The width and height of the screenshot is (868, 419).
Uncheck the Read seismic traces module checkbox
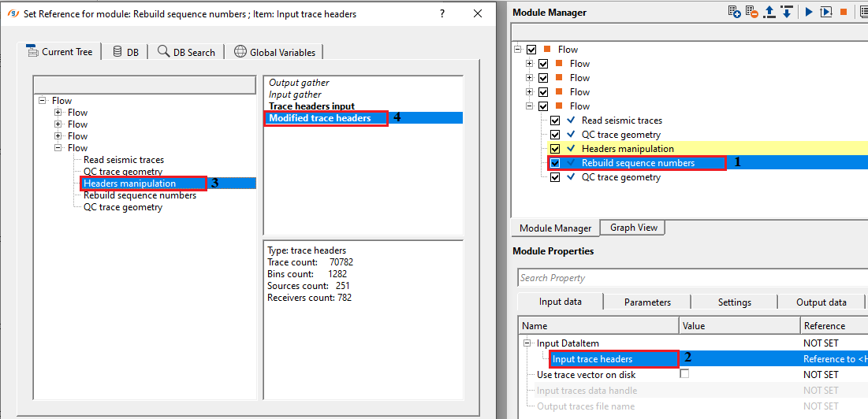pyautogui.click(x=556, y=121)
